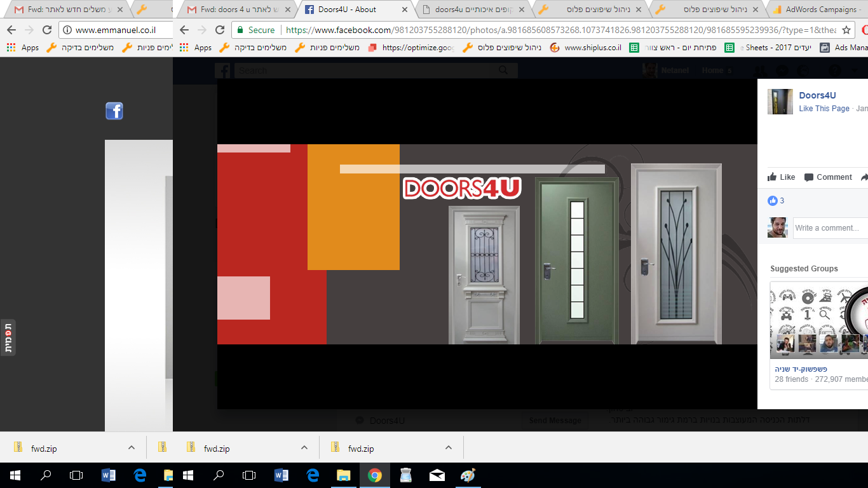
Task: Open the Doors4U page name link
Action: 817,95
